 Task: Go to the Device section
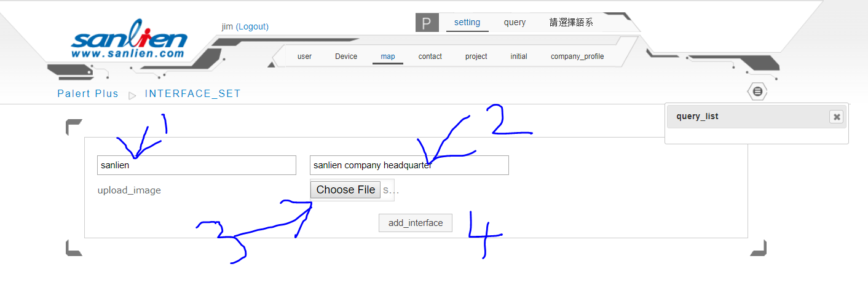(346, 56)
